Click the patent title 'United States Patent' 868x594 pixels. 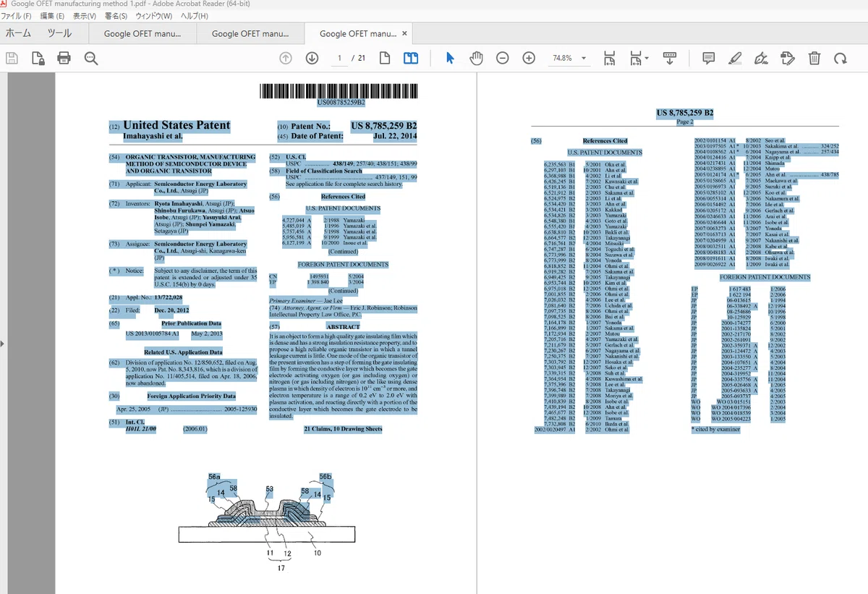(176, 125)
